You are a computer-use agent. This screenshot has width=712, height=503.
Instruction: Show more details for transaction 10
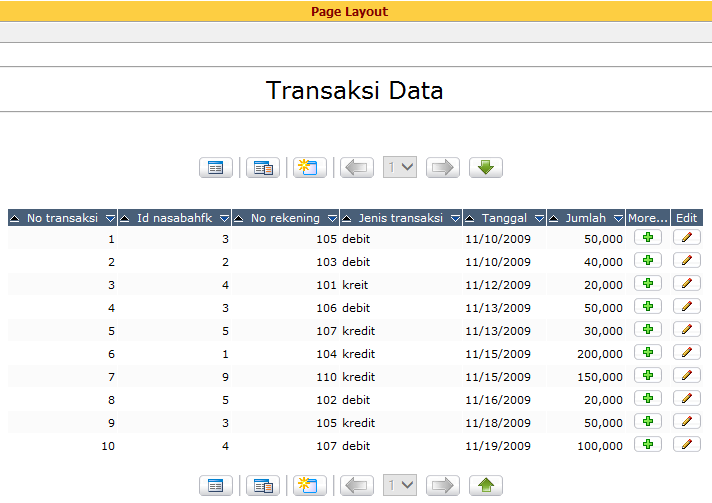(x=648, y=444)
